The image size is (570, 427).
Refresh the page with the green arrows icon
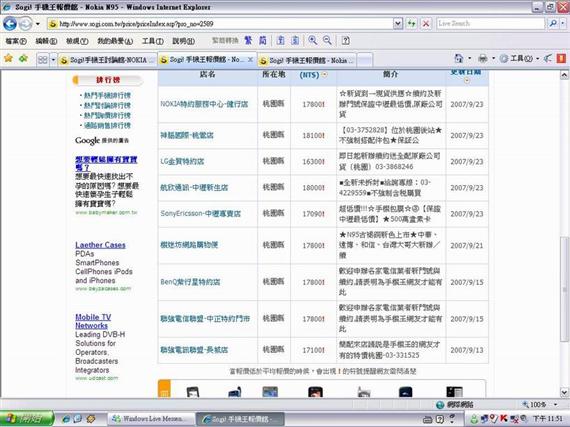(x=412, y=24)
